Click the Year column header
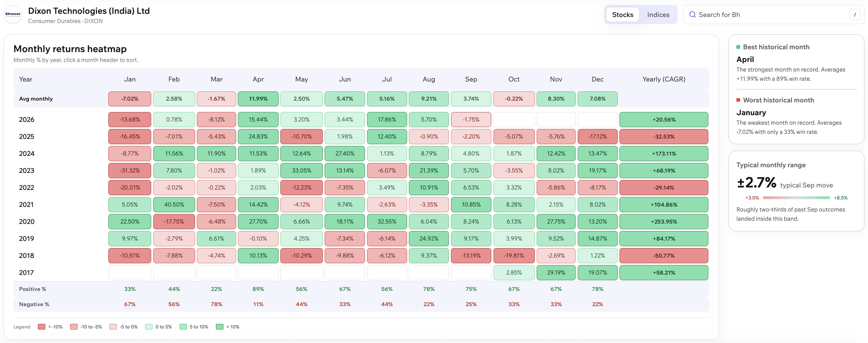 point(25,79)
